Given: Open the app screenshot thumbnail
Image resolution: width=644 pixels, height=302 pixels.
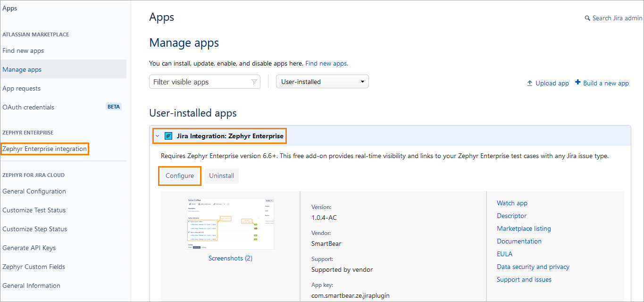Looking at the screenshot, I should [x=230, y=224].
